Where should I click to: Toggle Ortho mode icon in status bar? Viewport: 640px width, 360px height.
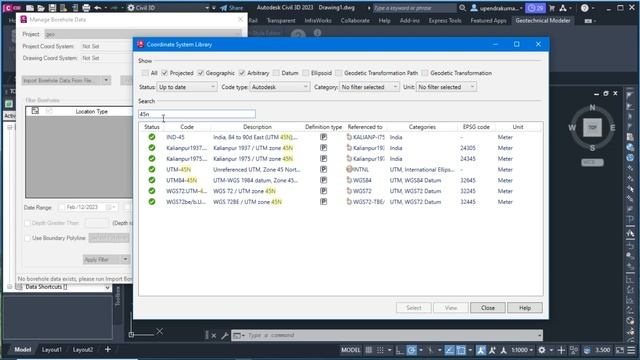click(x=400, y=350)
